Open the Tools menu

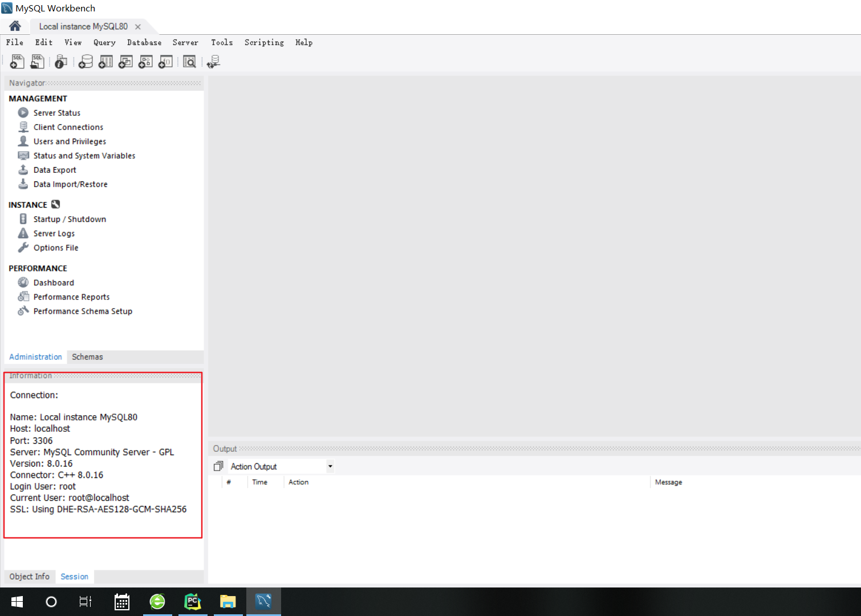(222, 42)
